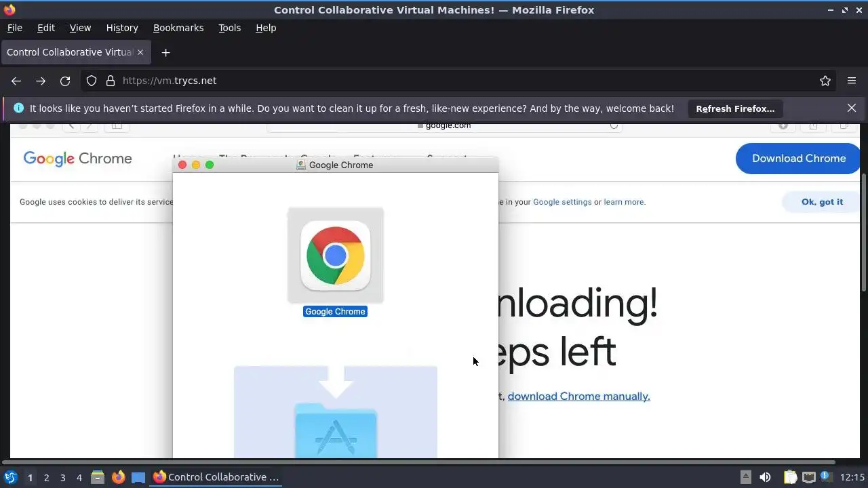The image size is (868, 488).
Task: Open the volume speaker tray icon
Action: [765, 477]
